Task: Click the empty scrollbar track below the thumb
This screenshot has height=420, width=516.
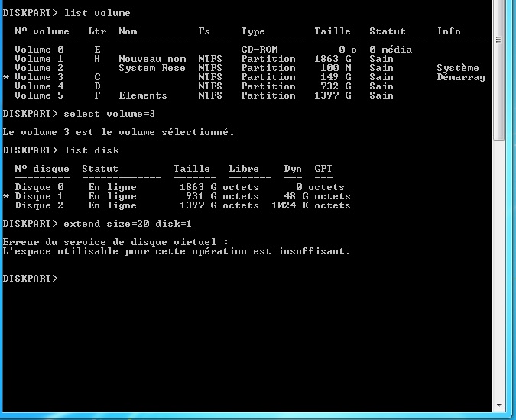Action: 499,267
